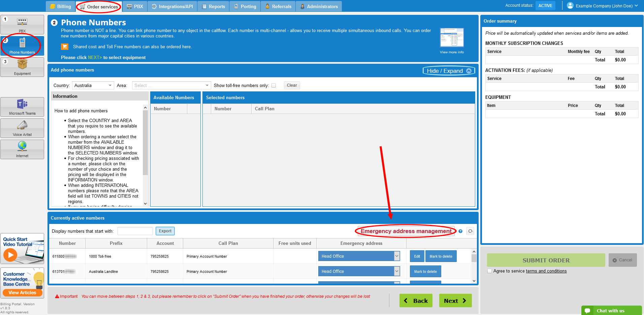Screen dimensions: 644x315
Task: Expand the Area select dropdown
Action: 171,86
